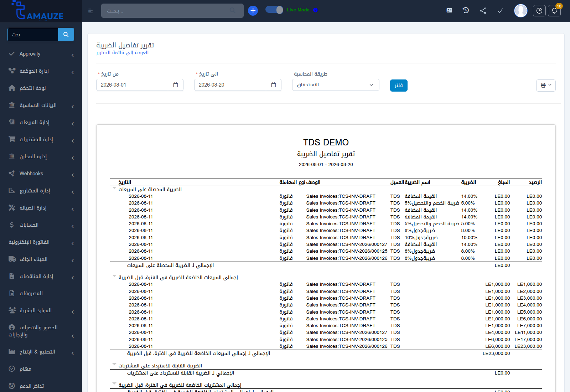
Task: Click the تذاكر الدعم lifebuoy icon
Action: [x=12, y=386]
